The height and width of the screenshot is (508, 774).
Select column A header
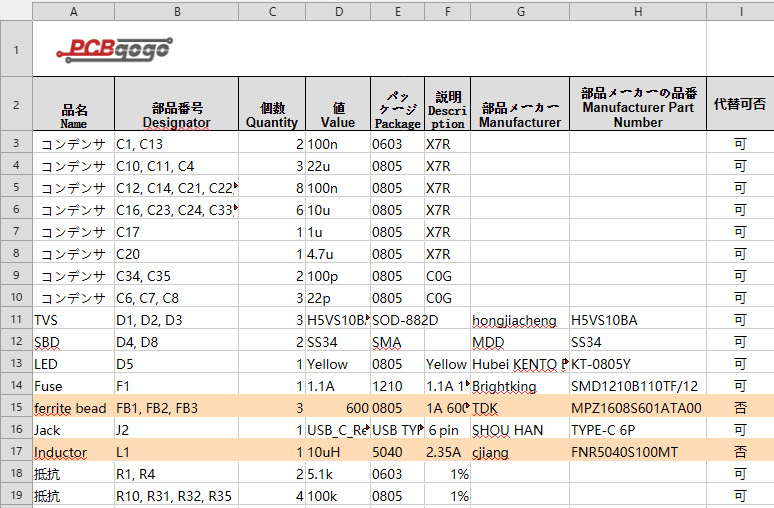(74, 11)
